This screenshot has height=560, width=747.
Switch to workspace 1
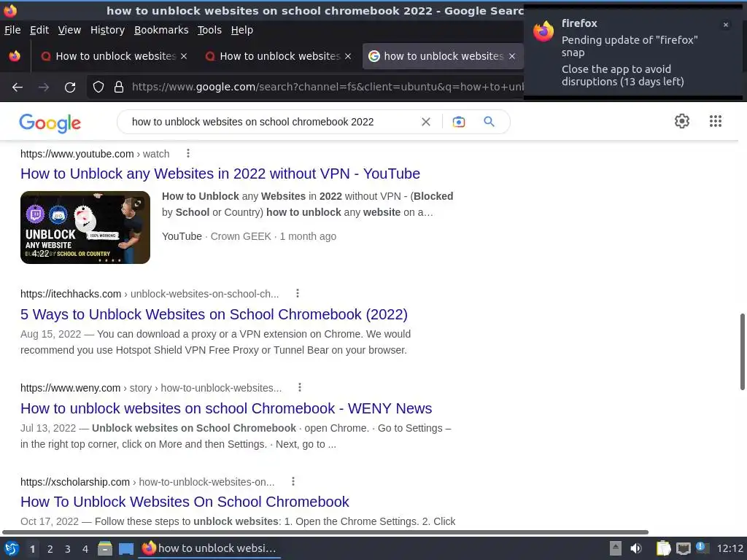(x=32, y=549)
